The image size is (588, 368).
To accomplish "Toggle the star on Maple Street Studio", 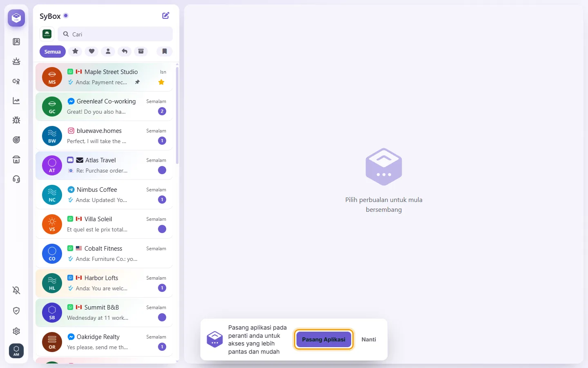I will pos(161,82).
